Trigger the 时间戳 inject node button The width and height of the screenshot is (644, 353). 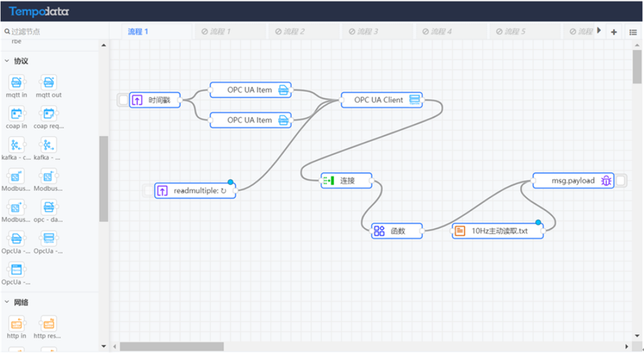click(x=123, y=101)
